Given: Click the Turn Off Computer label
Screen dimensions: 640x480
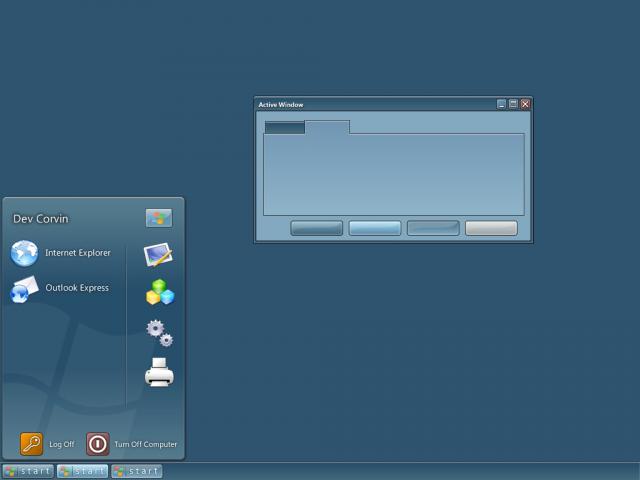Looking at the screenshot, I should click(146, 444).
